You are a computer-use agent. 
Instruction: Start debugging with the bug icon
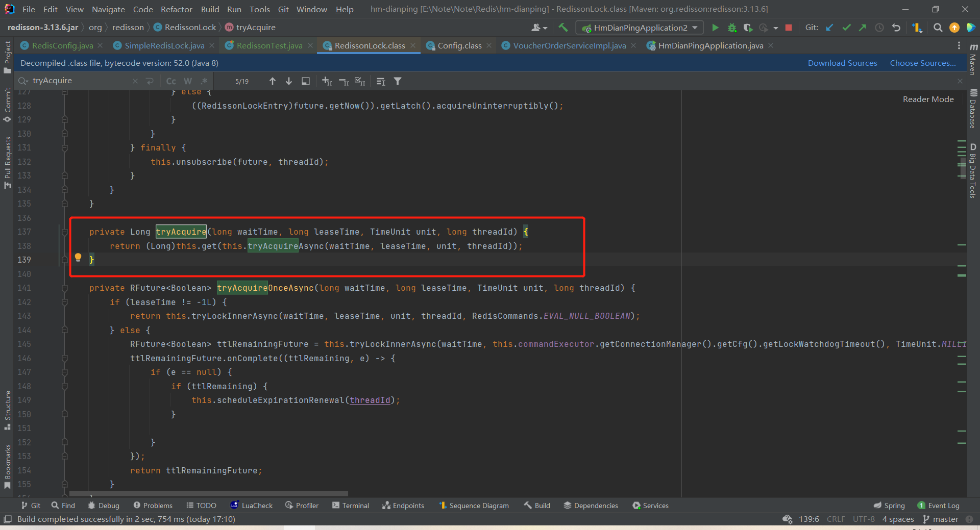pyautogui.click(x=732, y=28)
